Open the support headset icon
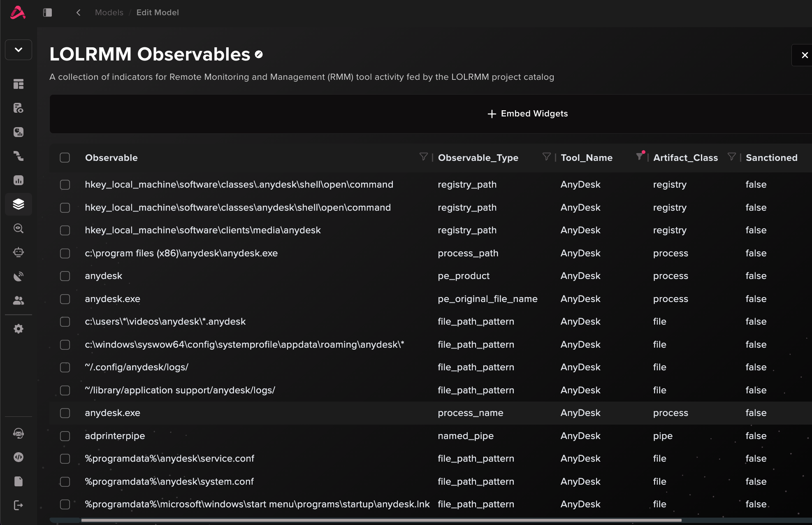Viewport: 812px width, 525px height. coord(19,433)
